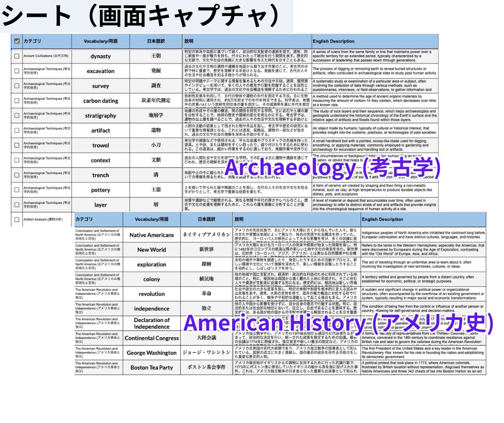Click カテゴリ header in the American History sheet
The height and width of the screenshot is (423, 504).
pos(98,219)
